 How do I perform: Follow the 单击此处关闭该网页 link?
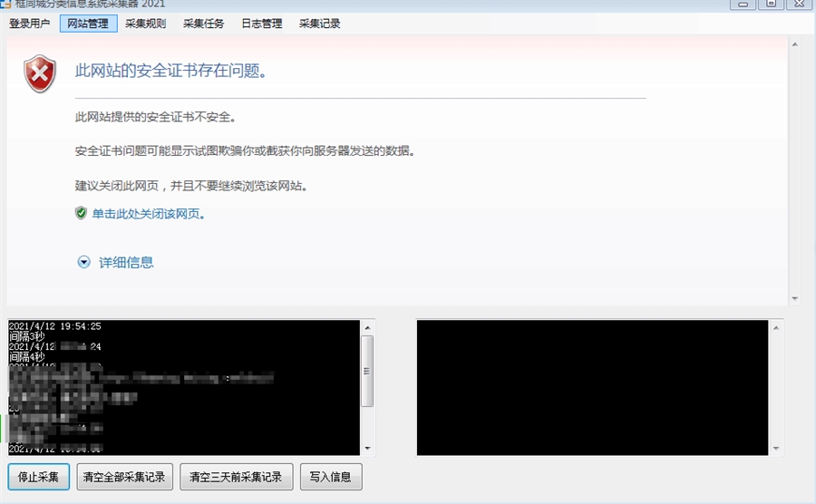click(x=148, y=214)
